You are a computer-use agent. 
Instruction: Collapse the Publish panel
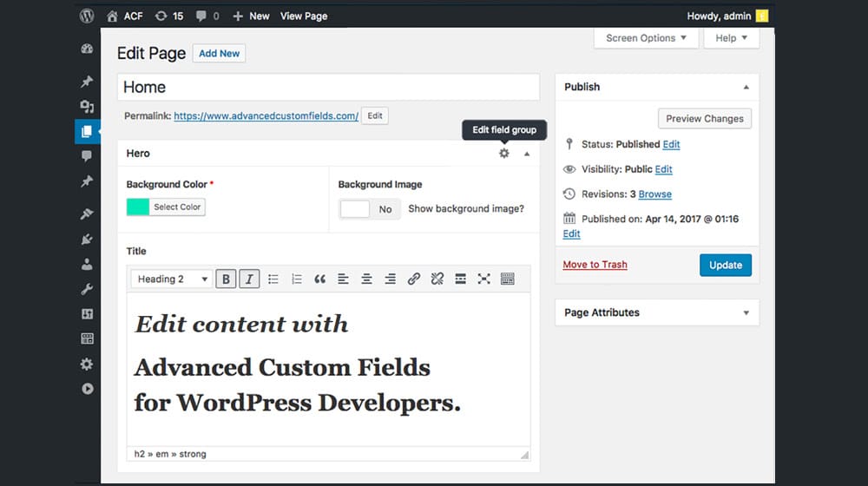pyautogui.click(x=746, y=87)
